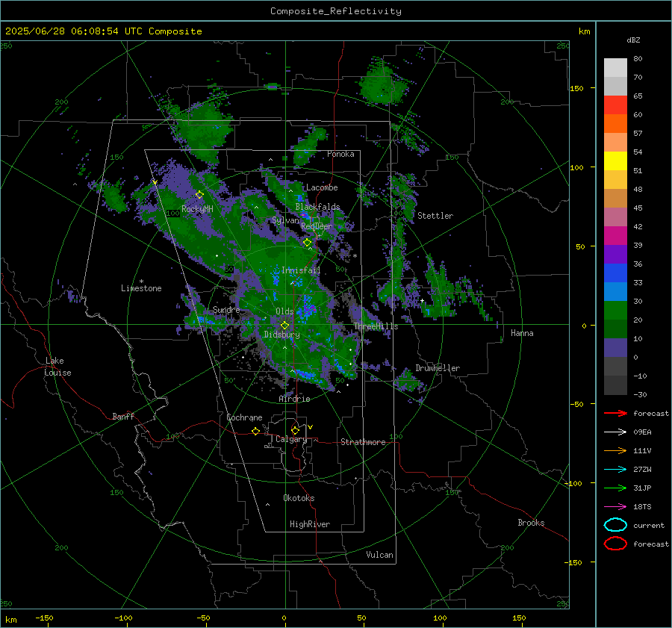Click the Blackfalds city label
This screenshot has width=672, height=628.
tap(317, 207)
